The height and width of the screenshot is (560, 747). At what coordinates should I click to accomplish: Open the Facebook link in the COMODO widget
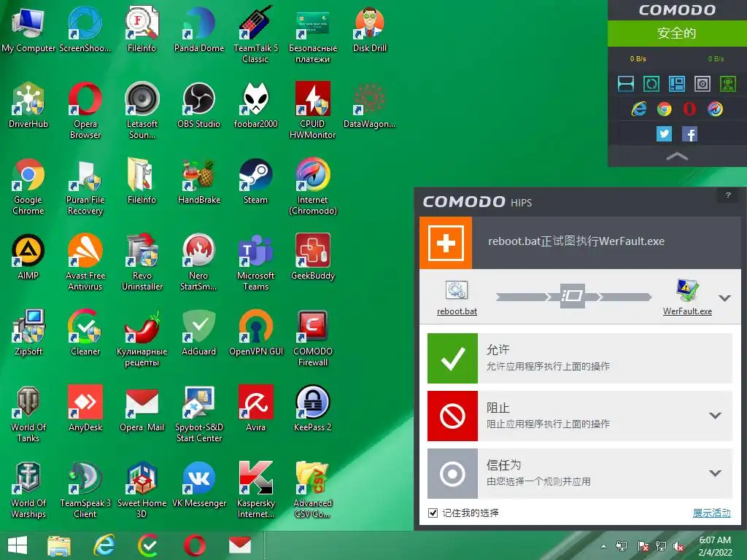pos(689,134)
